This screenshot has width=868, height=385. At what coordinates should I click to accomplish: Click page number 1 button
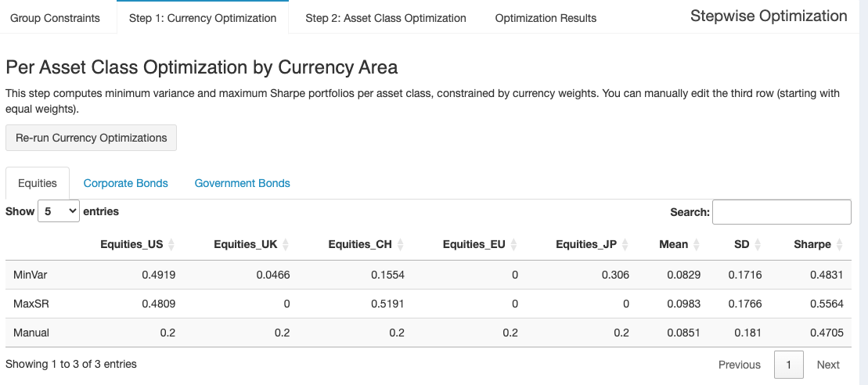789,365
